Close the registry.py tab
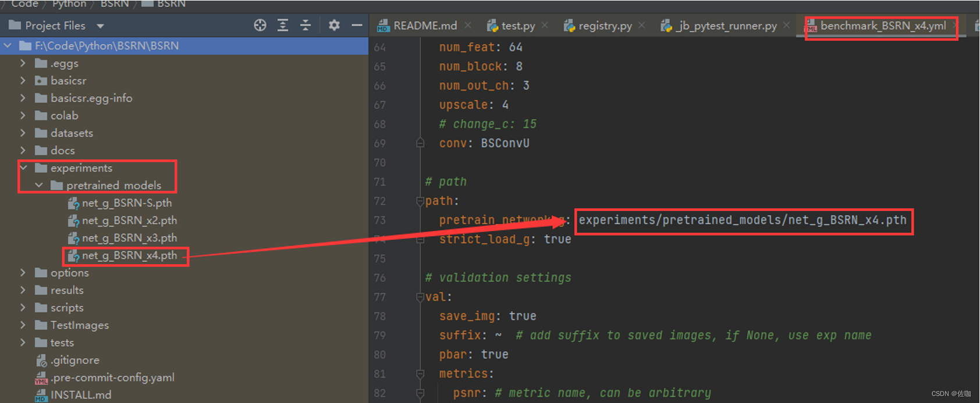Image resolution: width=980 pixels, height=403 pixels. coord(641,26)
